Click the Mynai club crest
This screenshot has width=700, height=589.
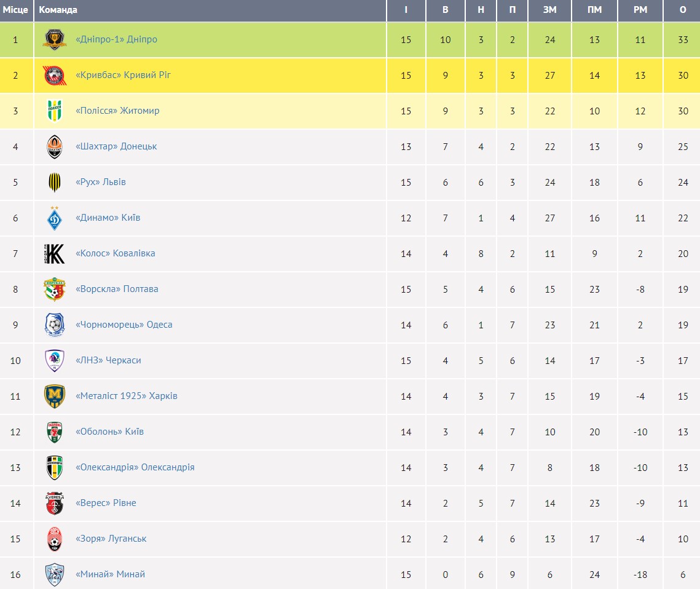click(54, 575)
